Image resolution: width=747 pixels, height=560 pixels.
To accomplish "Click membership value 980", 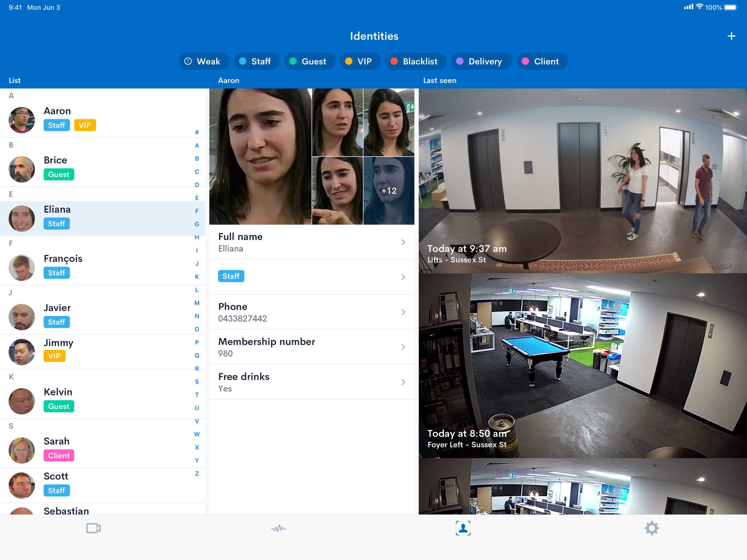I will click(225, 354).
